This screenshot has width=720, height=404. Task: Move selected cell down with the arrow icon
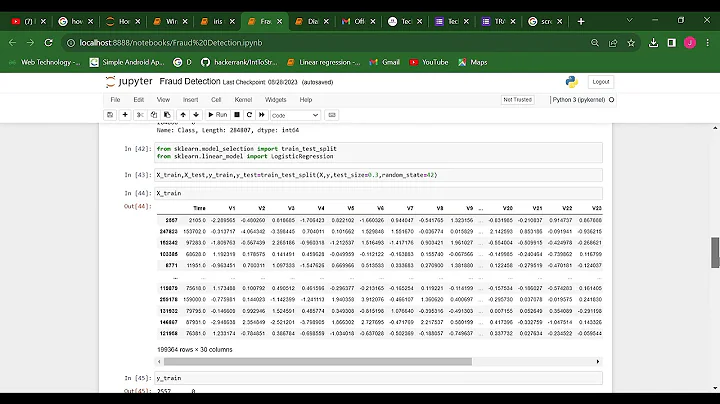tap(196, 115)
